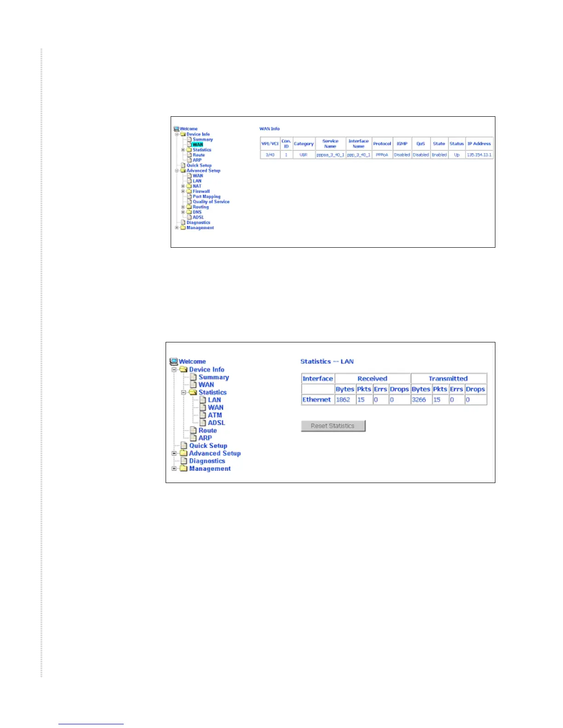Click the '3/40' VPI/VCI cell
Image resolution: width=563 pixels, height=728 pixels.
click(x=270, y=155)
